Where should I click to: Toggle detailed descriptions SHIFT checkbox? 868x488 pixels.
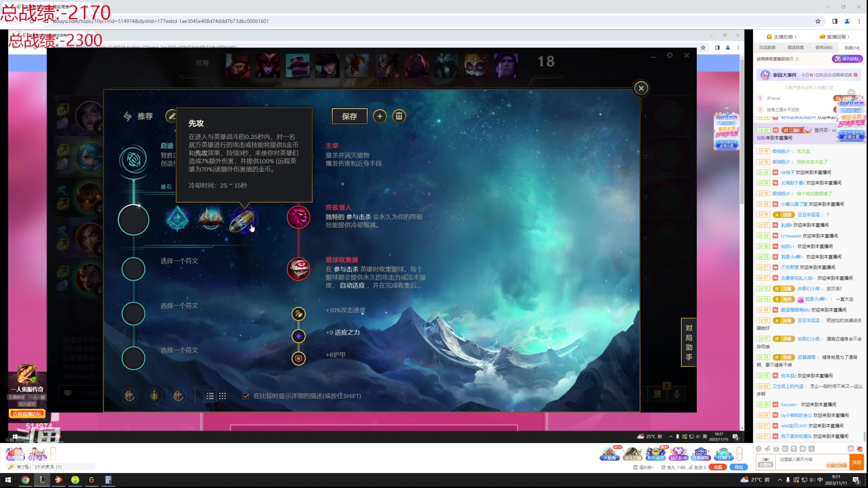click(246, 396)
